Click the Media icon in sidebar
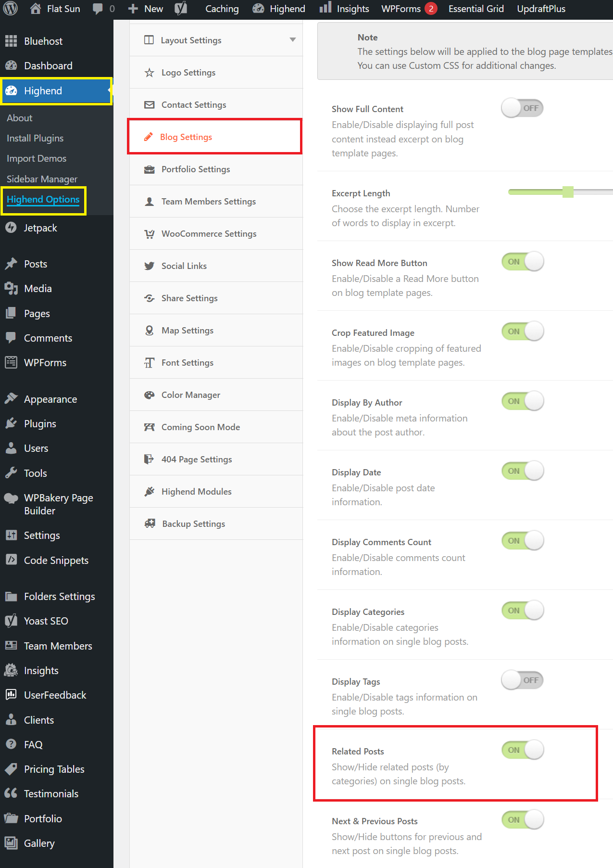613x868 pixels. (11, 288)
